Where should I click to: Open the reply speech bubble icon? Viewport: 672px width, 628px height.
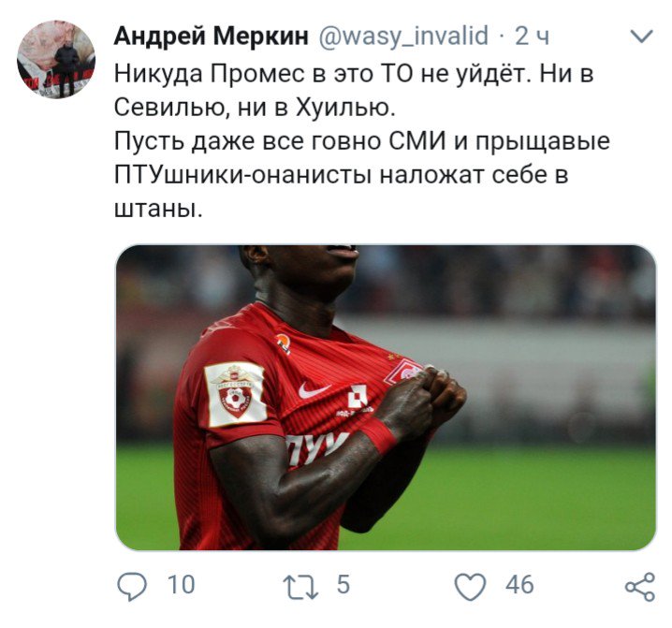coord(132,586)
